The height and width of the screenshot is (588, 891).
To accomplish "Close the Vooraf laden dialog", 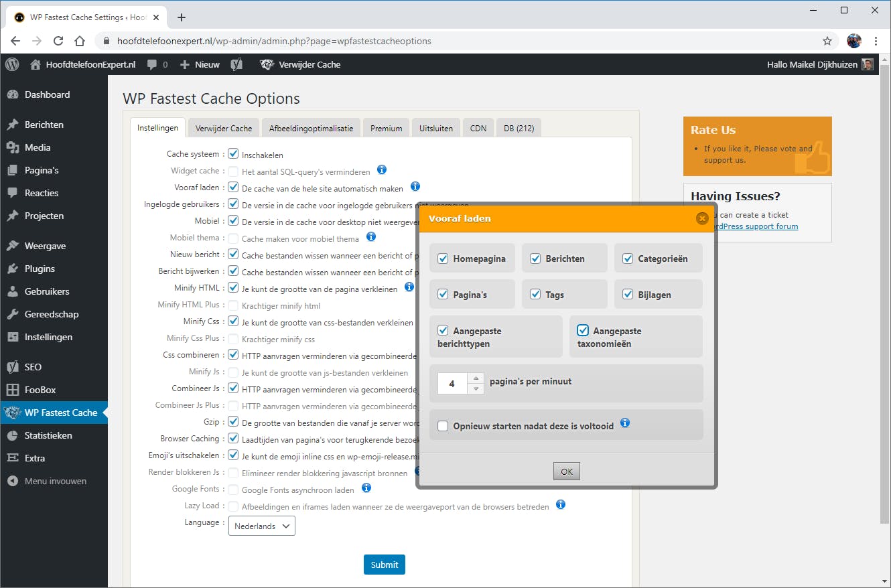I will pos(702,218).
